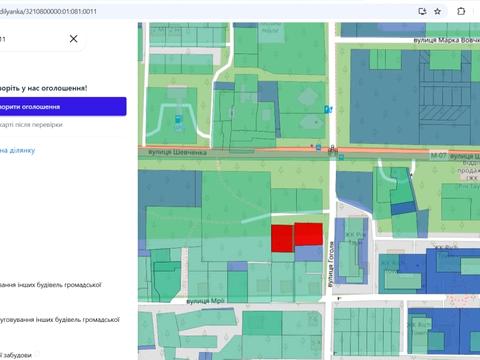Click the bus stop icon below the traffic light
The width and height of the screenshot is (480, 360).
coord(341,157)
